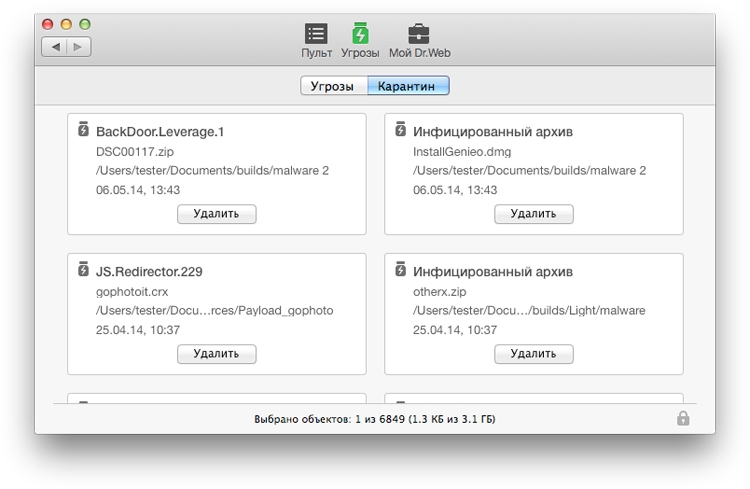Click the selected objects count status text

[375, 420]
